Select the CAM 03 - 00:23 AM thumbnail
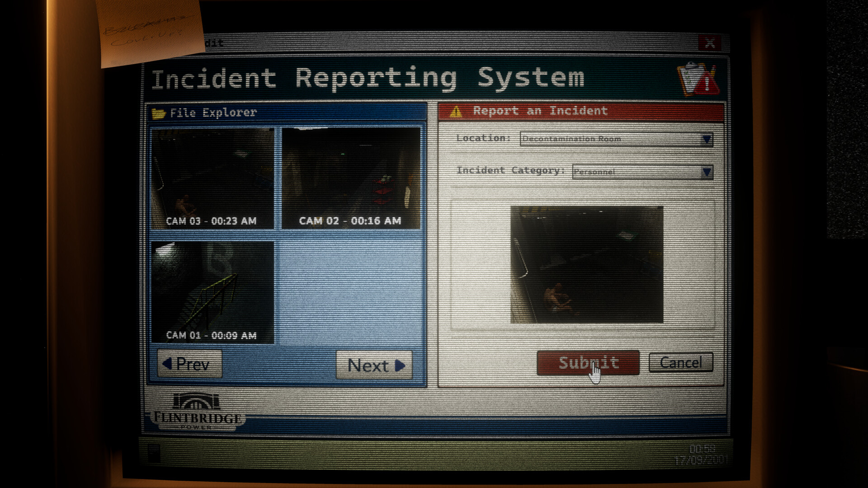Viewport: 868px width, 488px height. coord(212,178)
